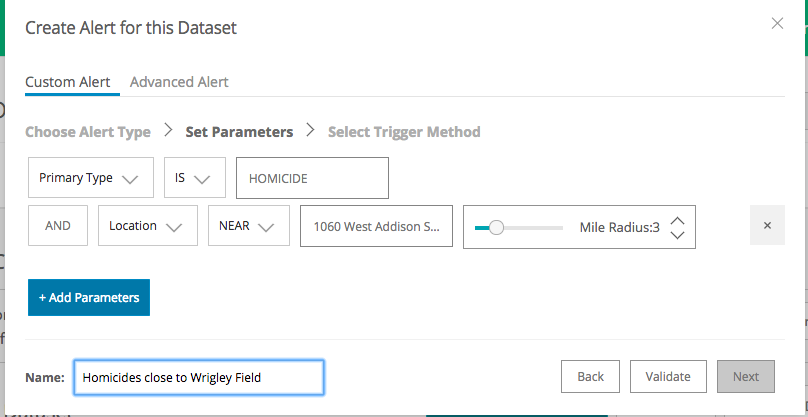
Task: Click the AND condition box
Action: [x=58, y=226]
